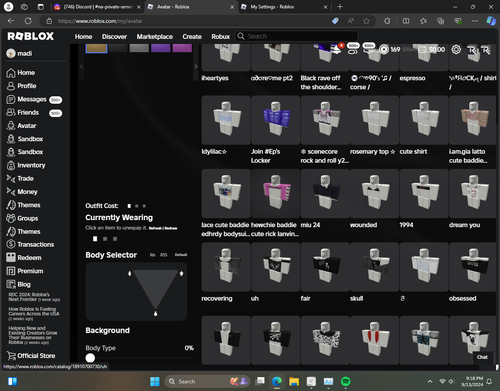Equip the '1994' shirt thumbnail
This screenshot has width=500, height=391.
(x=424, y=193)
